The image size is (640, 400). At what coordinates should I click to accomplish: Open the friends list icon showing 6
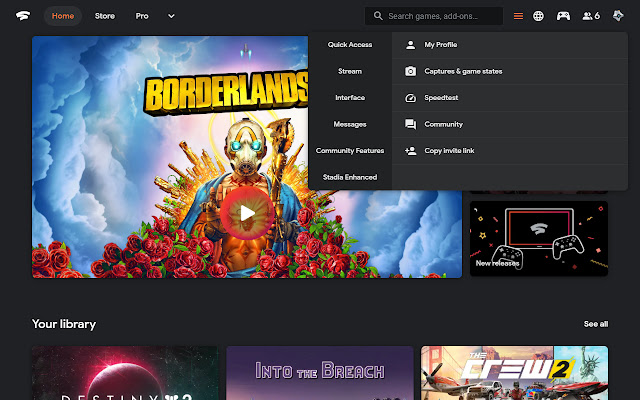point(591,16)
